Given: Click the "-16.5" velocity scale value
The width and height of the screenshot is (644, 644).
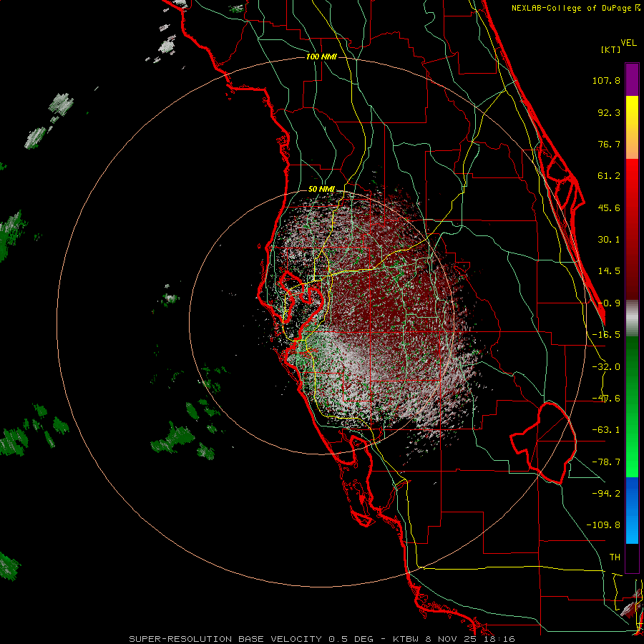Looking at the screenshot, I should tap(606, 335).
